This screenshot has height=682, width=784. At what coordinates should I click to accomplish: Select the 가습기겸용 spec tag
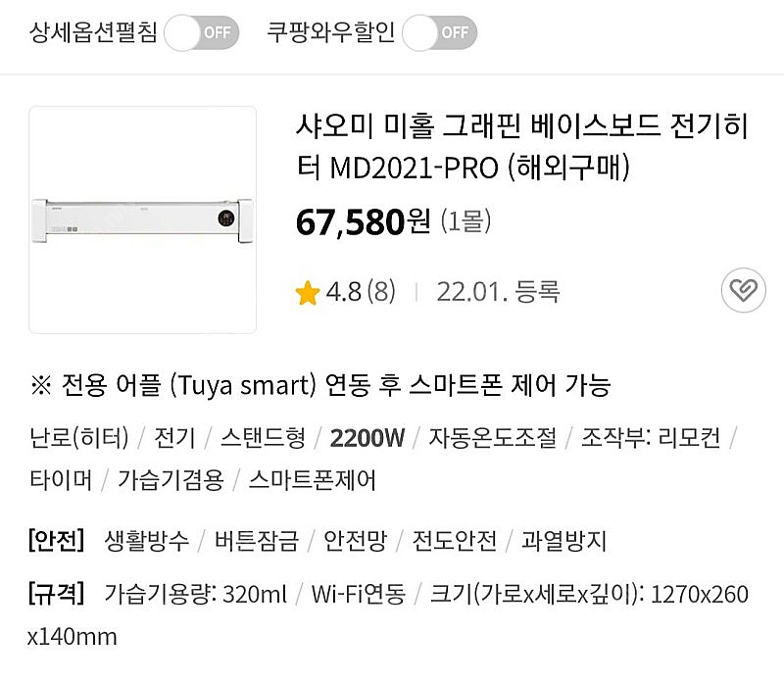click(x=171, y=480)
